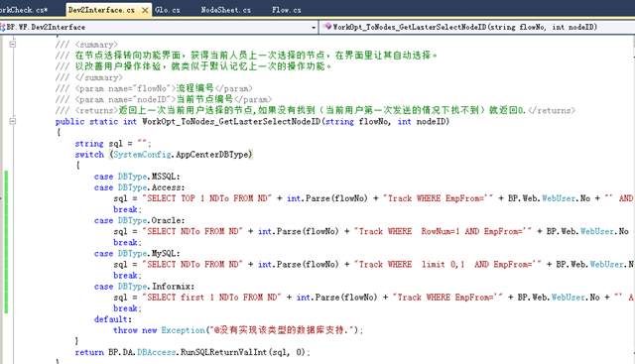Click 'case DBType.Access:' line
The width and height of the screenshot is (635, 364).
(x=139, y=187)
